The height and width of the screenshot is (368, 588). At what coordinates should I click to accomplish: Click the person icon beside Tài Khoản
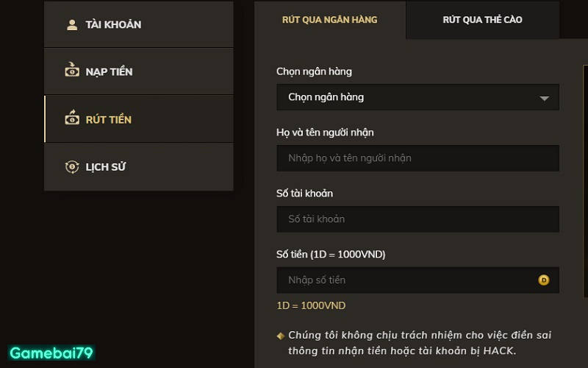[72, 24]
